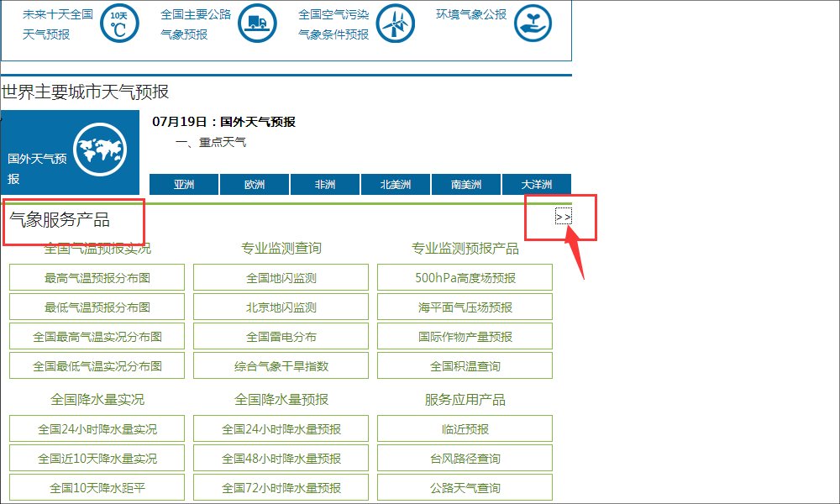Open the 大洋洲 tab

[x=536, y=184]
